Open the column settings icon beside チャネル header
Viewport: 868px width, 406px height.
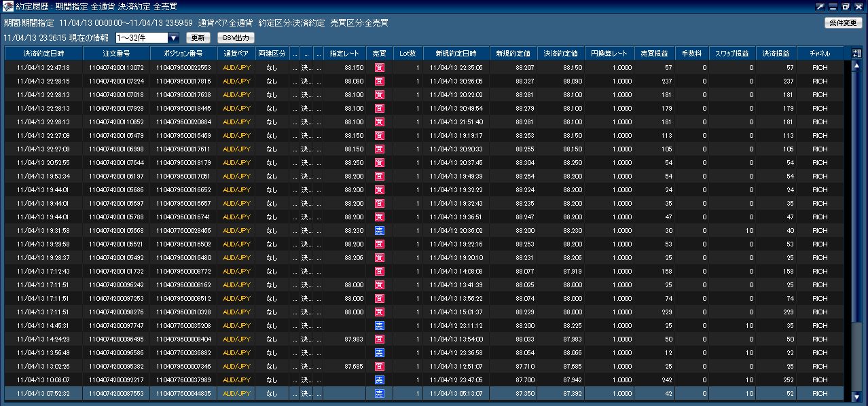coord(856,53)
